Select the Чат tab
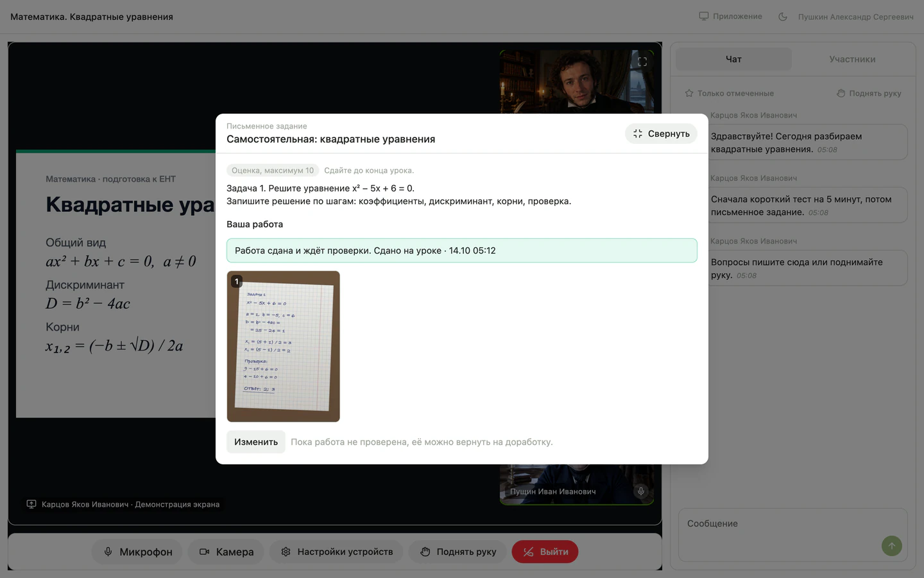Image resolution: width=924 pixels, height=578 pixels. [733, 59]
